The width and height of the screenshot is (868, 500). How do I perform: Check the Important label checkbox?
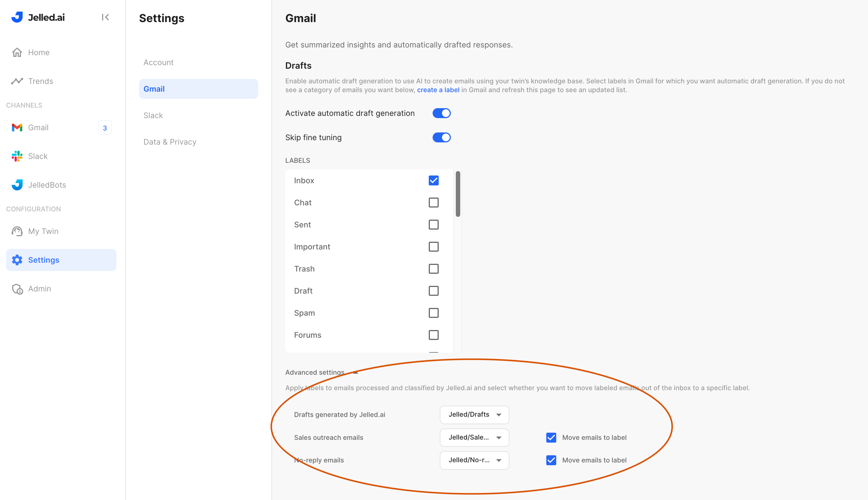(x=433, y=247)
